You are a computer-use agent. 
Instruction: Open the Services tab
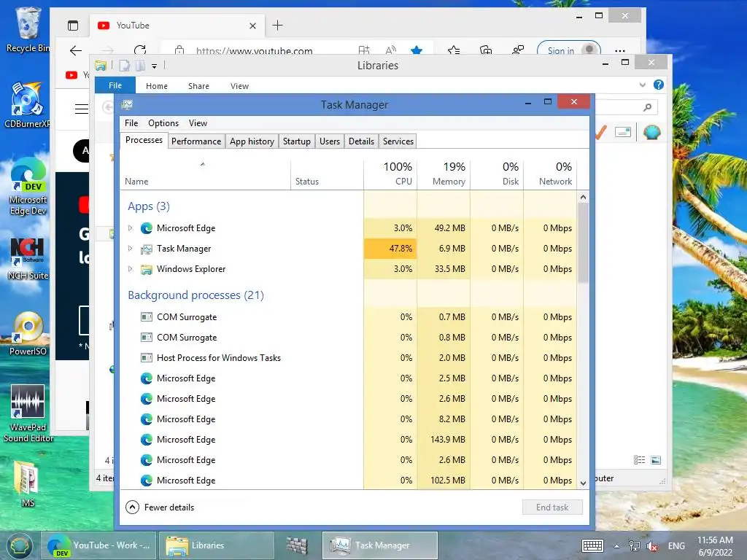(398, 141)
